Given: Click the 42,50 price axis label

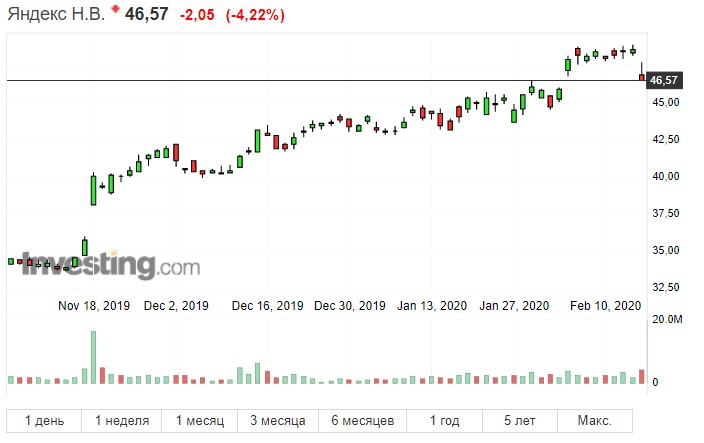Looking at the screenshot, I should tap(666, 139).
